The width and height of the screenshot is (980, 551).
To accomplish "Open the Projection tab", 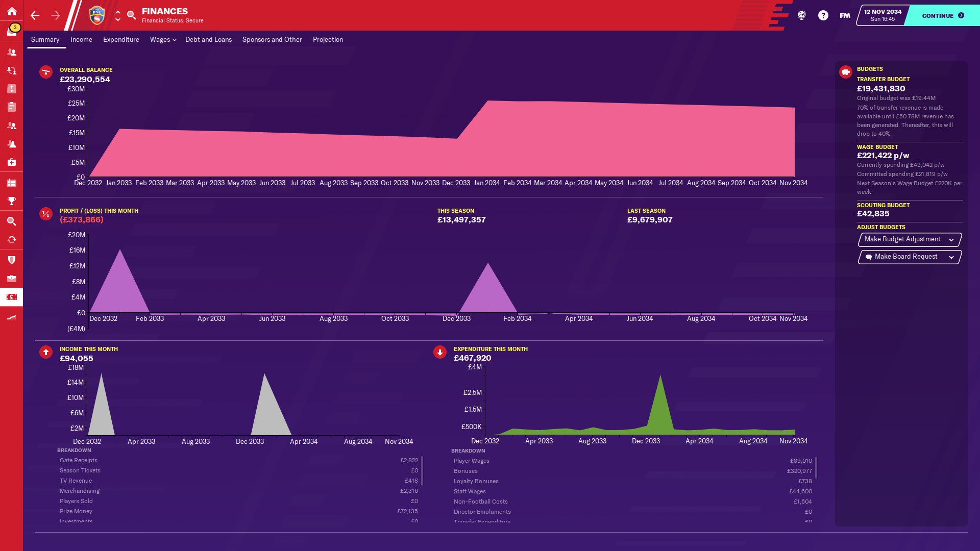I will (x=328, y=39).
